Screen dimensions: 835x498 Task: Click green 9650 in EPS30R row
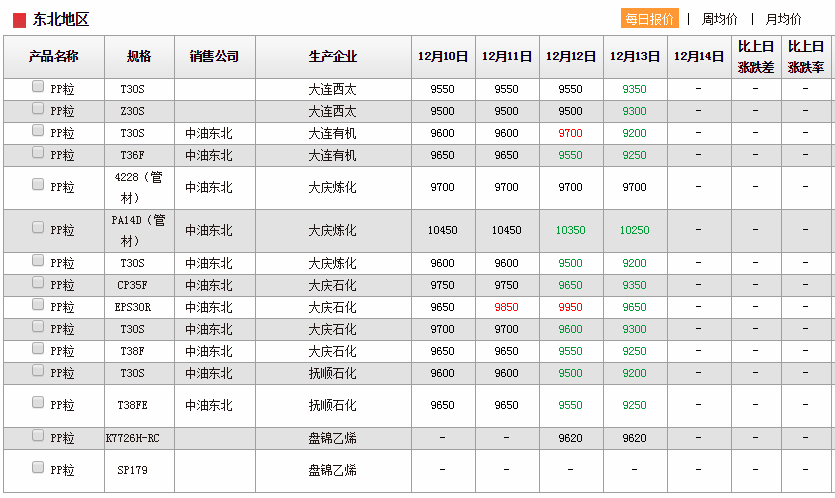point(634,307)
